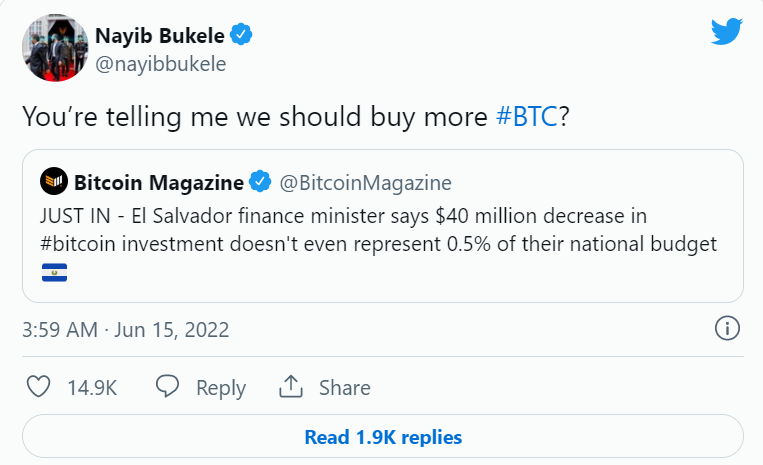Click the El Salvador flag emoji
763x465 pixels.
pyautogui.click(x=54, y=271)
